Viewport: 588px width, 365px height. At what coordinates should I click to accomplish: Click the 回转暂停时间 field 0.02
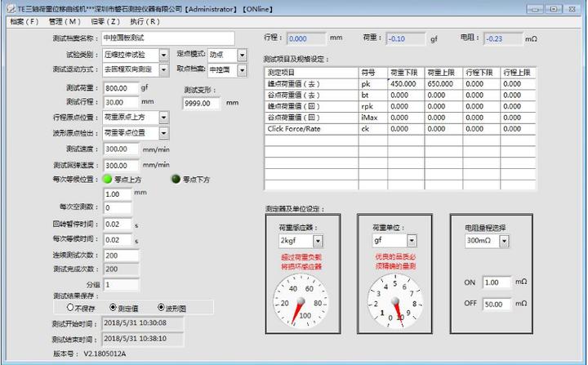tap(118, 225)
